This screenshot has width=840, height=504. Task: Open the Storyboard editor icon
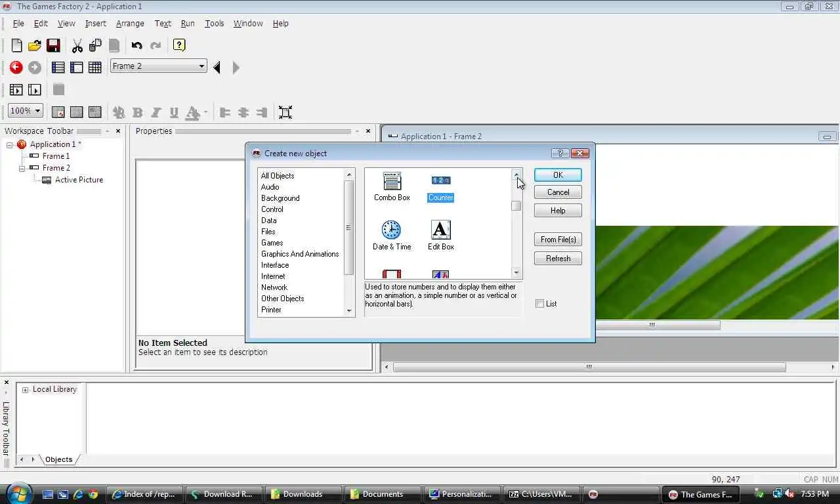pos(58,68)
